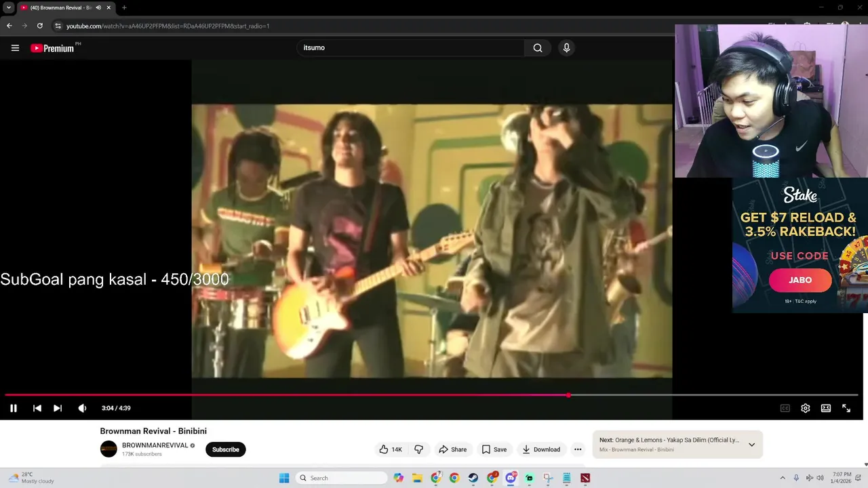Show hidden system tray icons
This screenshot has width=868, height=488.
(782, 478)
